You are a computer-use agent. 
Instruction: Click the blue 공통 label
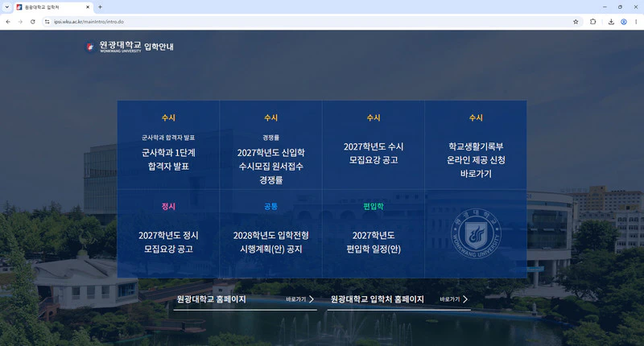tap(271, 207)
